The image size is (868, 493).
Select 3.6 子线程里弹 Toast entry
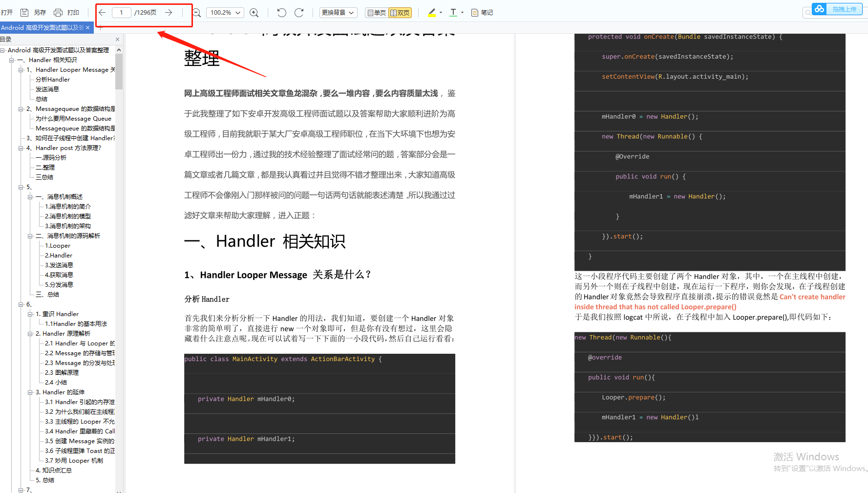coord(80,450)
